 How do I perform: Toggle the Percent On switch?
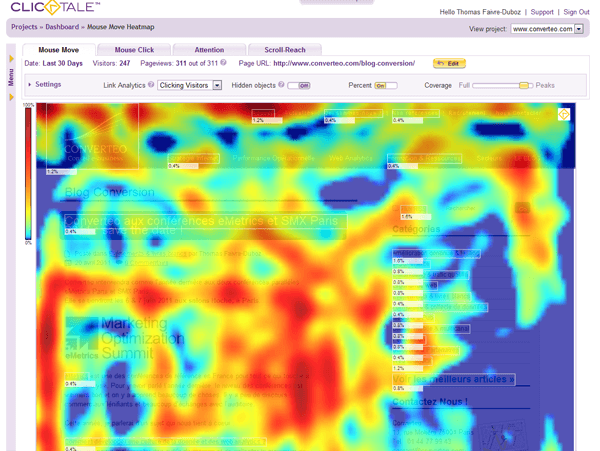[x=386, y=85]
